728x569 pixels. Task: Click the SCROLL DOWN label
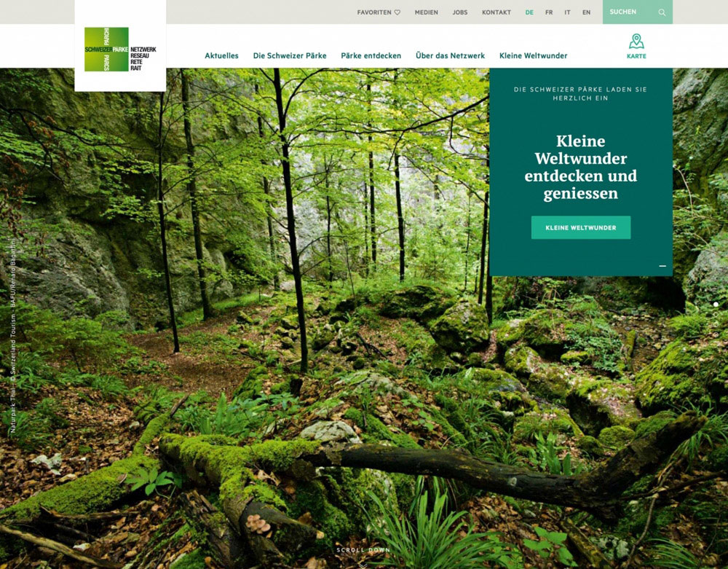(x=363, y=550)
